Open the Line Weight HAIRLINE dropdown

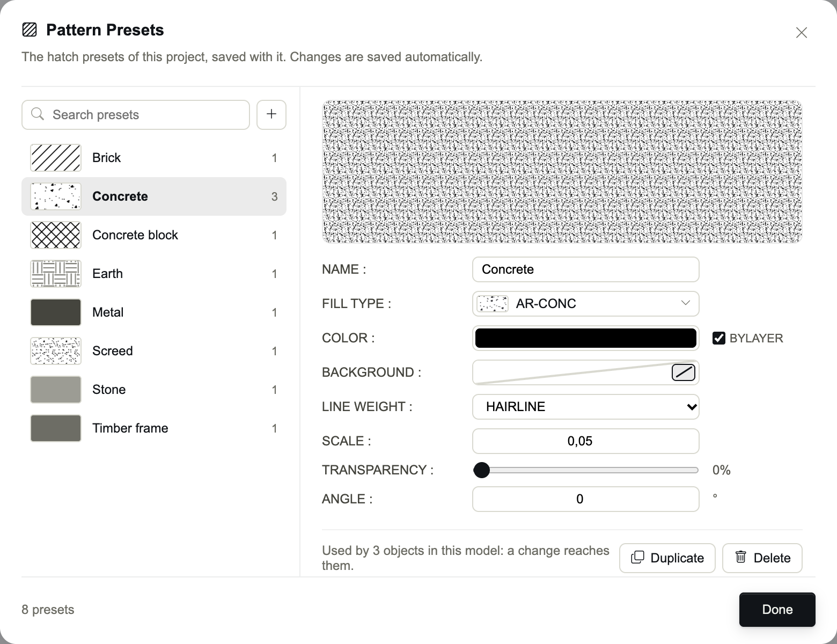pos(586,407)
